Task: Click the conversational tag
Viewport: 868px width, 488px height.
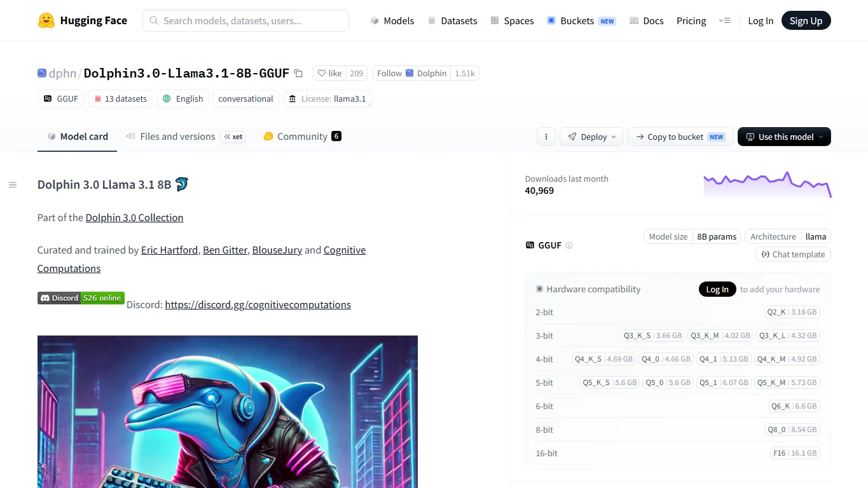Action: click(x=245, y=98)
